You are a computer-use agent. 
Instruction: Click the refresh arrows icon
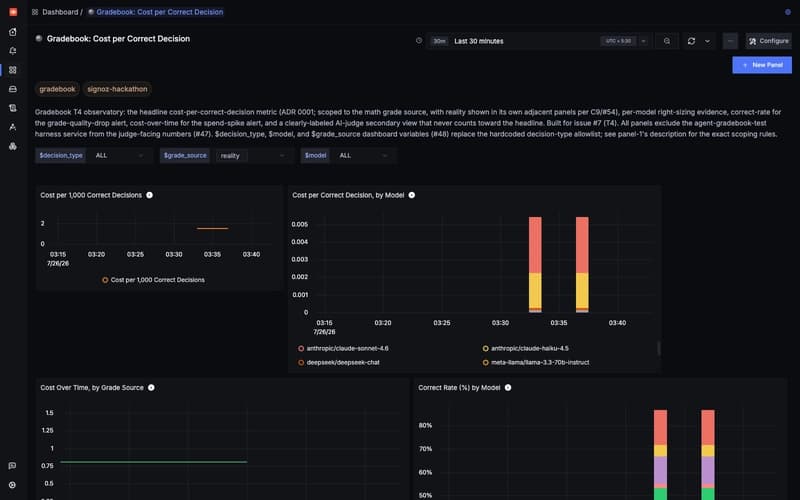pyautogui.click(x=691, y=41)
